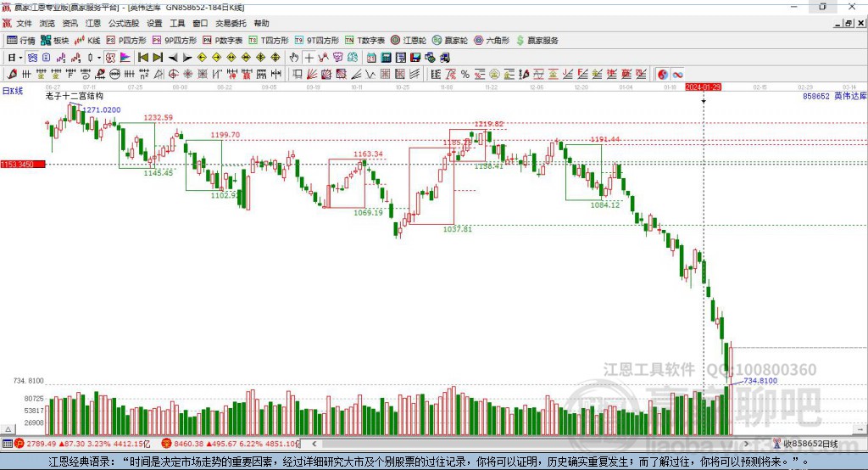868x470 pixels.
Task: Click the 日K线 chart label
Action: click(12, 91)
